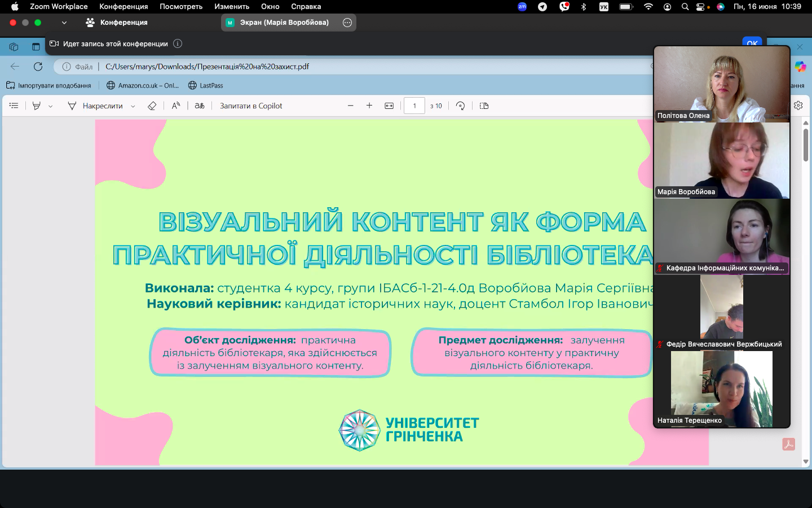Toggle the Накреслити draw tool
This screenshot has height=508, width=812.
click(x=95, y=106)
